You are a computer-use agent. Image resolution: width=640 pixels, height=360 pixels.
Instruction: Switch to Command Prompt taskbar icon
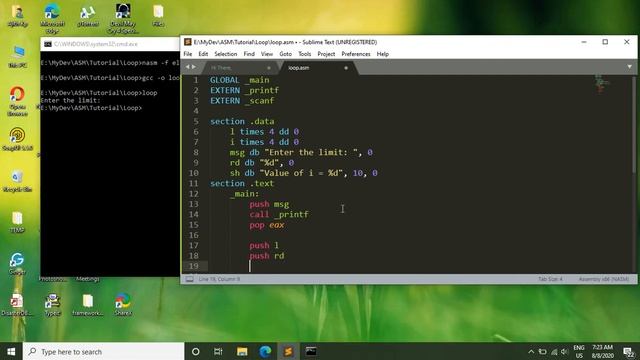tap(311, 351)
